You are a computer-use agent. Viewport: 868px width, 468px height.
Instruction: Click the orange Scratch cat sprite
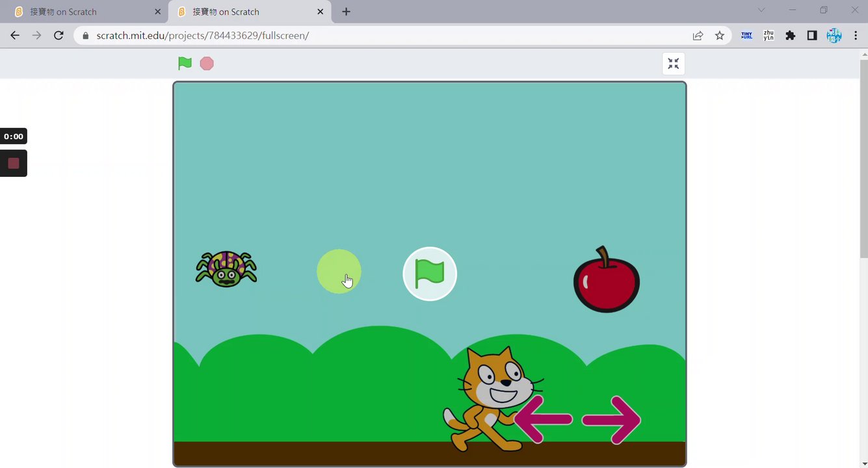(x=493, y=398)
